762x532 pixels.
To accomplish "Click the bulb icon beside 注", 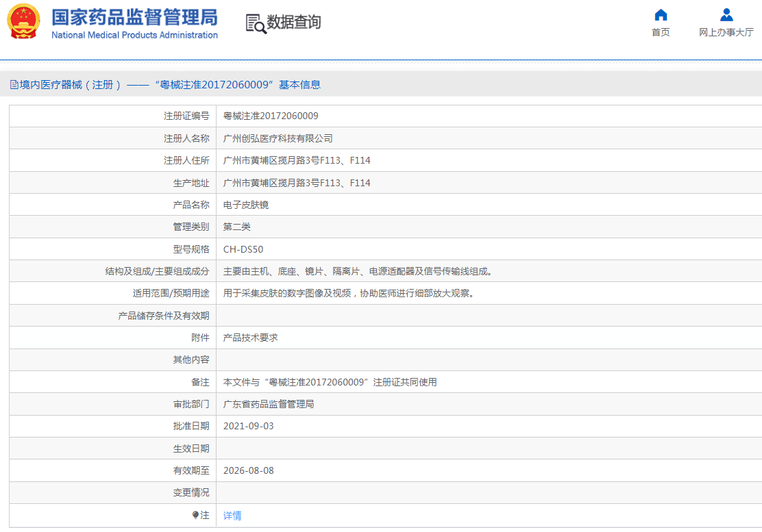I will coord(196,515).
